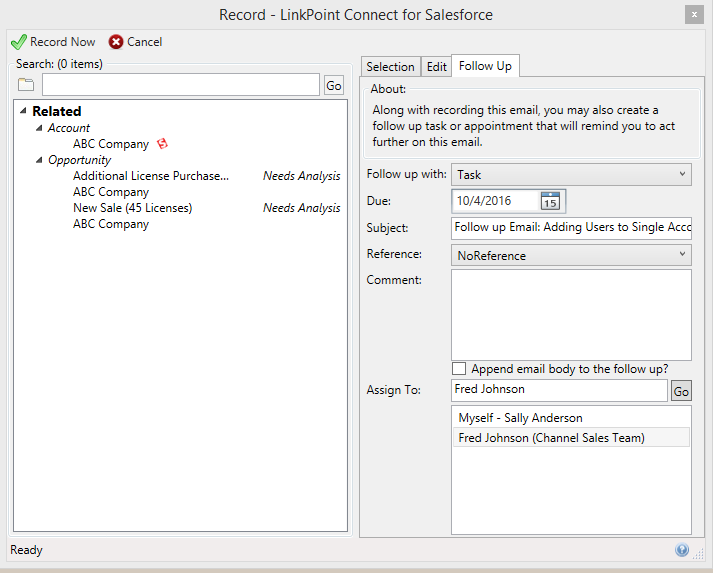Click Needs Analysis beside Additional License Purchase
The image size is (713, 573).
tap(301, 176)
